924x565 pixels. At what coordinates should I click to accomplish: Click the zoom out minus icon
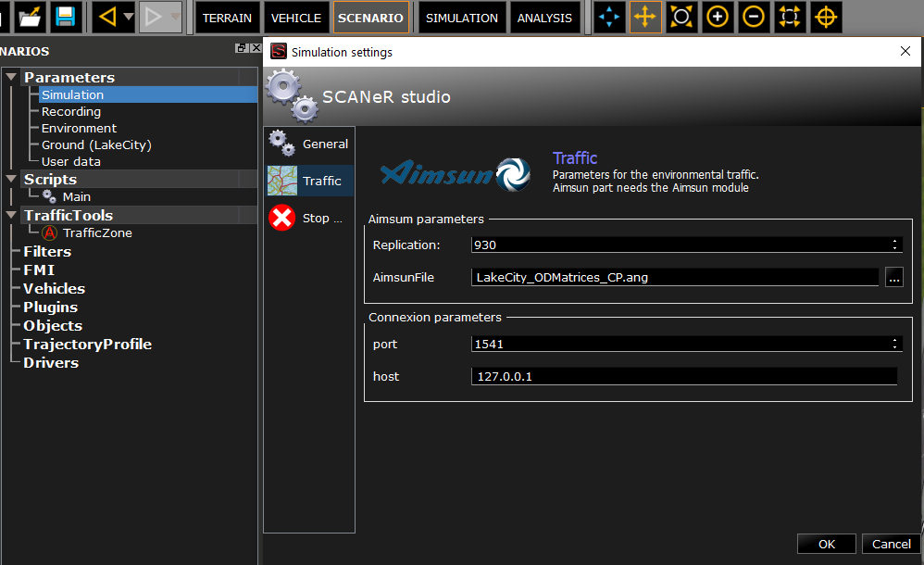[754, 17]
